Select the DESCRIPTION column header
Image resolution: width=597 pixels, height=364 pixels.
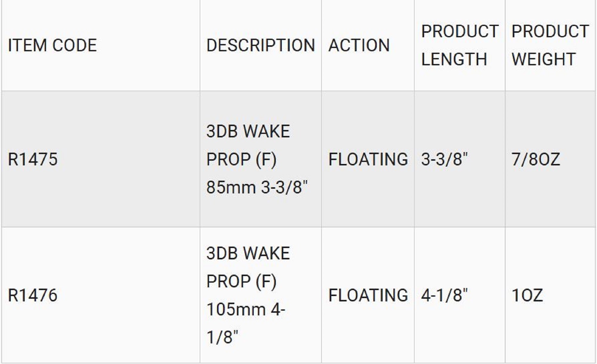tap(261, 45)
